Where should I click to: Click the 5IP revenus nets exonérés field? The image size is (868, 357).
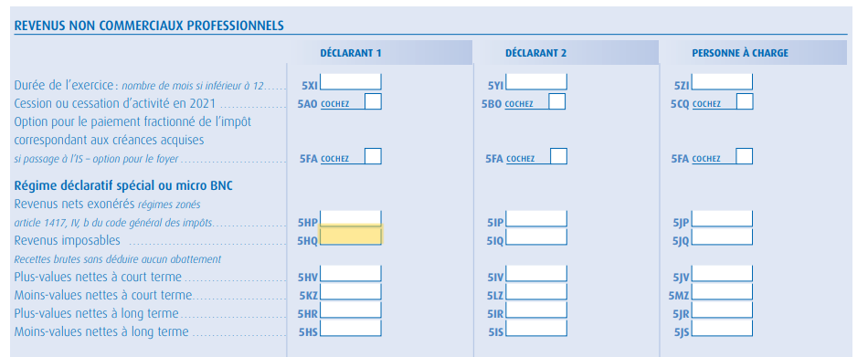(536, 218)
